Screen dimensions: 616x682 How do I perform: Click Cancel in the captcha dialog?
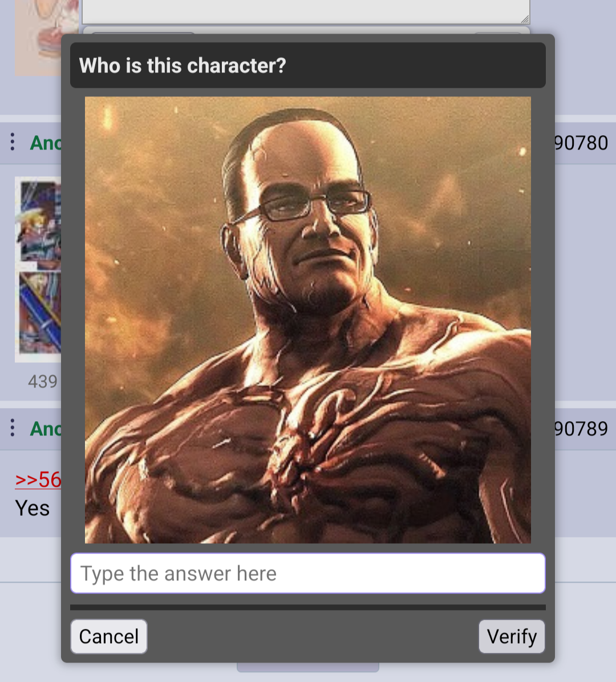pyautogui.click(x=109, y=636)
